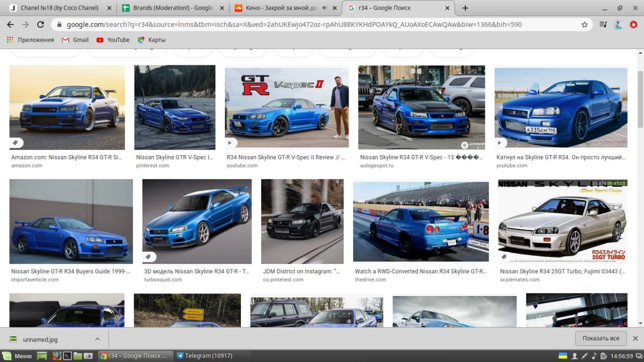Open the scalemates.com 25GT Turbo image
644x362 pixels.
[x=563, y=222]
